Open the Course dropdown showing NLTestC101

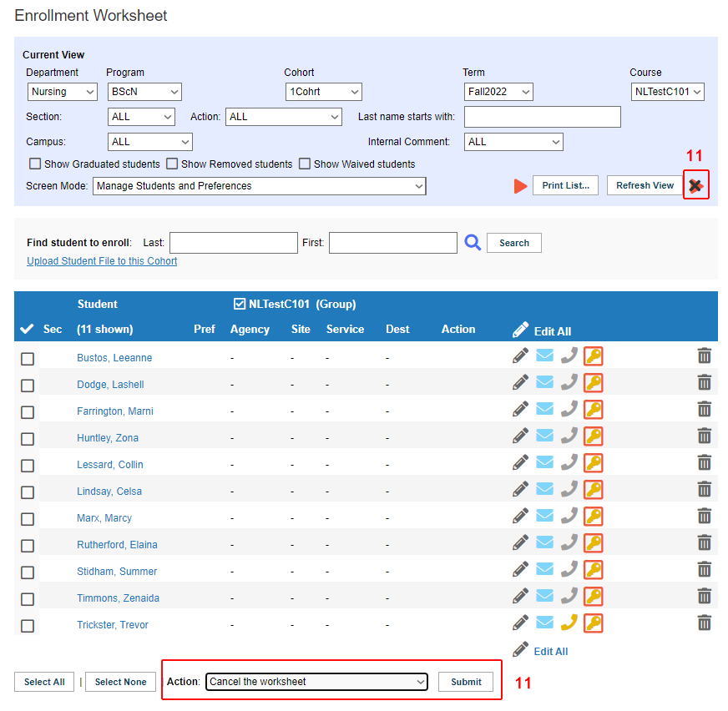click(667, 92)
